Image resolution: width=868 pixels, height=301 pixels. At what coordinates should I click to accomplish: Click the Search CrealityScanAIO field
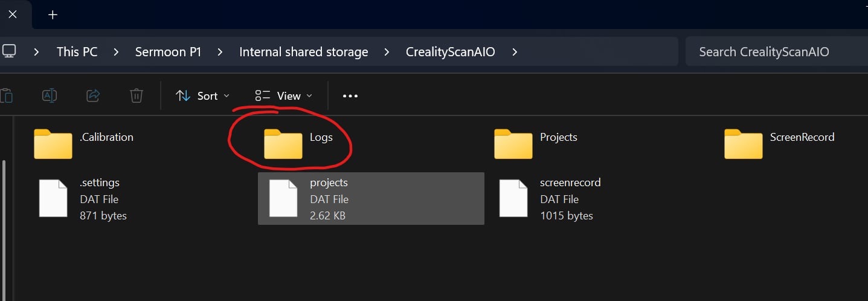click(773, 52)
